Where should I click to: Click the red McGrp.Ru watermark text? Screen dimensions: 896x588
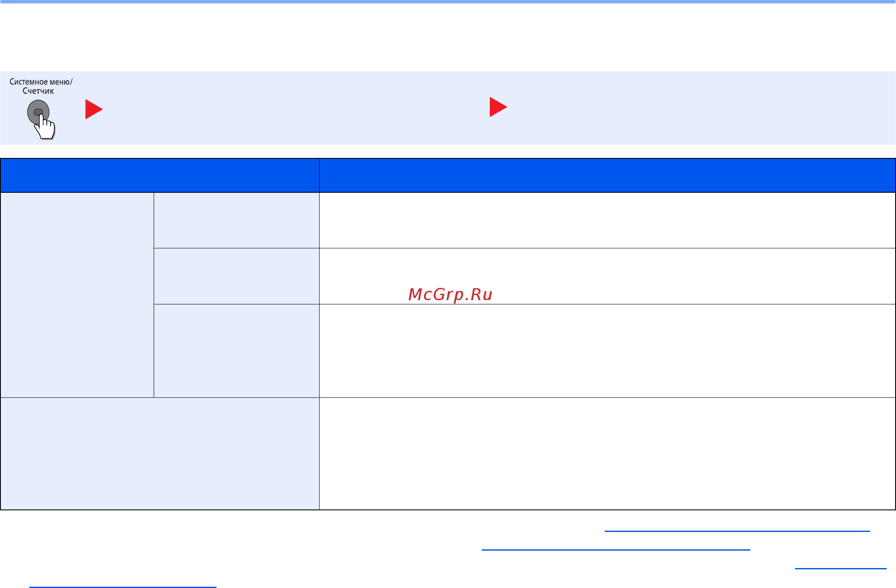[x=450, y=294]
